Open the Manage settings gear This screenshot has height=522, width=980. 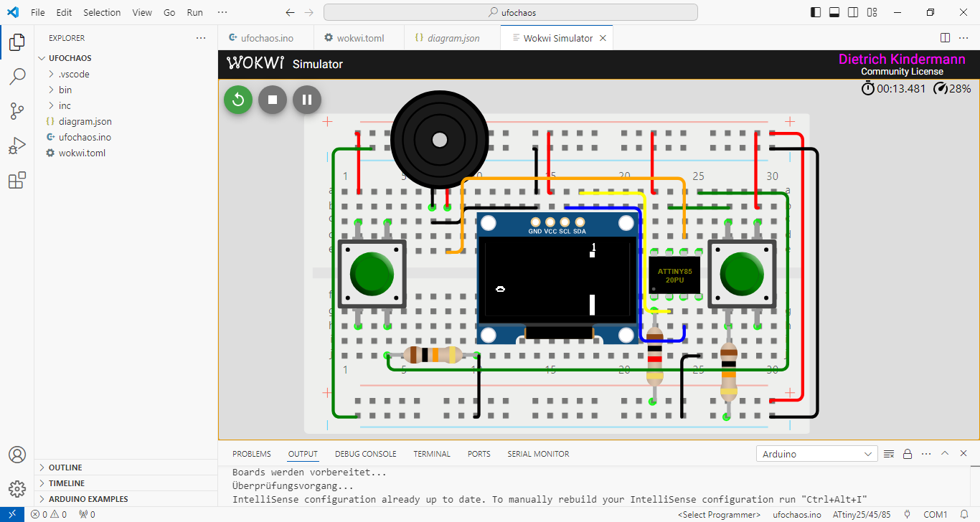coord(17,489)
